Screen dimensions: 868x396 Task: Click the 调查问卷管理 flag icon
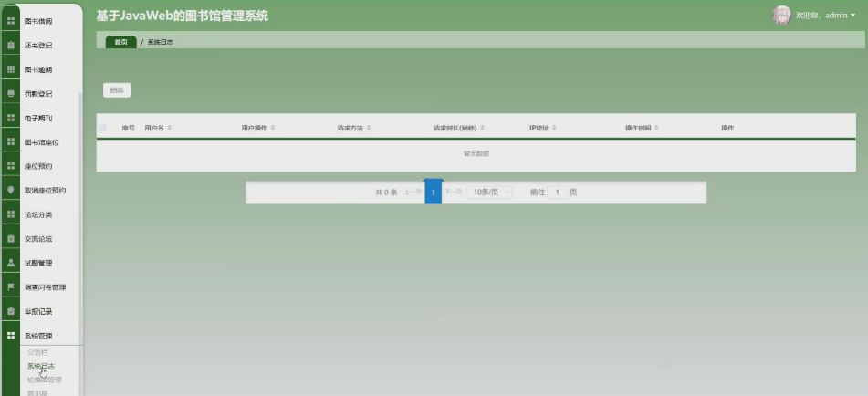11,287
